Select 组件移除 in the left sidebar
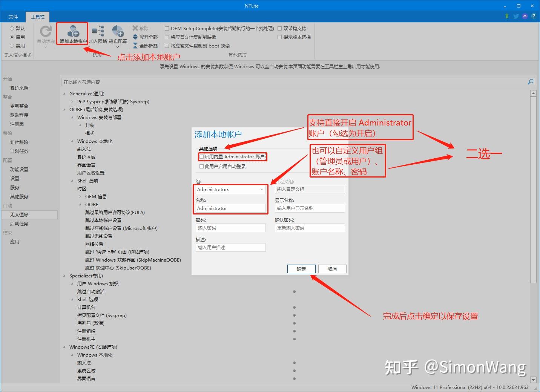The image size is (540, 392). coord(19,142)
